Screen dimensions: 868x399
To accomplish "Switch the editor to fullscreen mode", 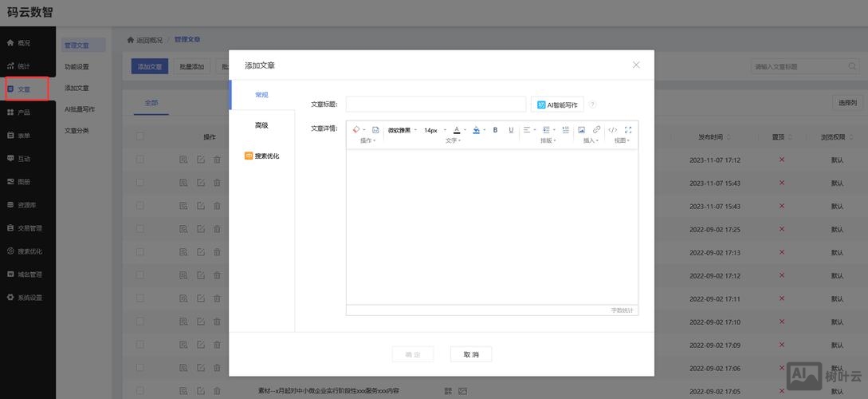I will (x=628, y=130).
